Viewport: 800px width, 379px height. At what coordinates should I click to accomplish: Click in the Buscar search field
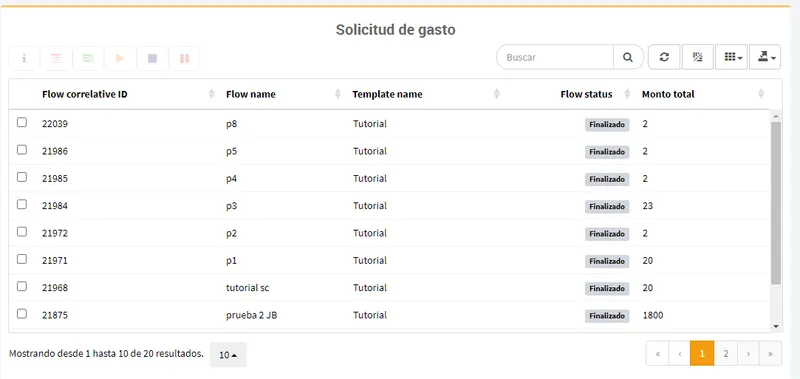(555, 57)
